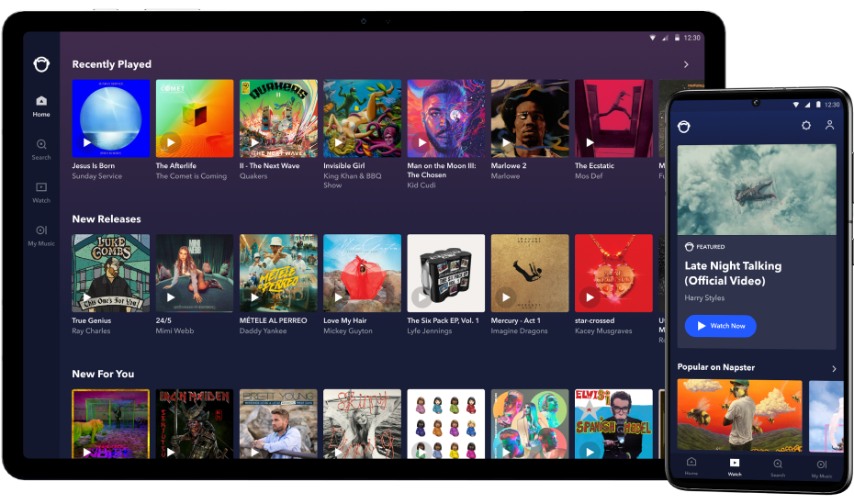The image size is (854, 504).
Task: Open the Marlowe 2 album cover
Action: pos(530,118)
